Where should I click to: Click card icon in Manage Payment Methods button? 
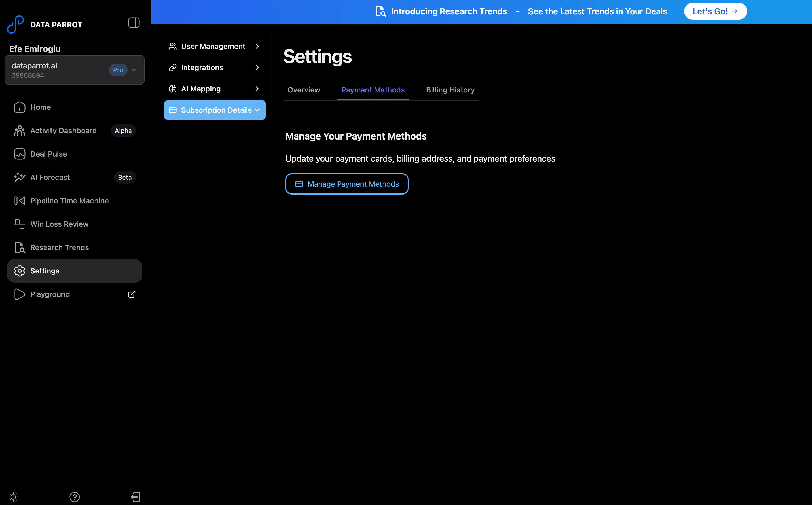(x=299, y=184)
